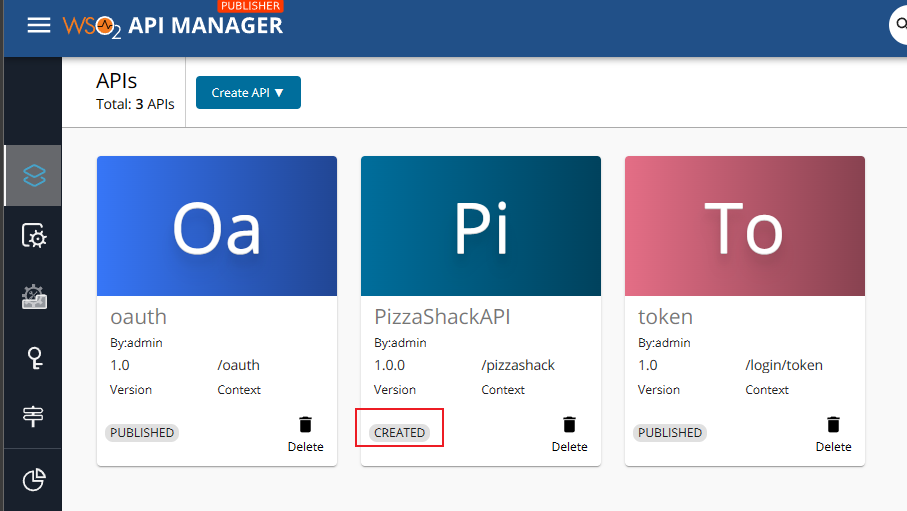Screen dimensions: 907x511
Task: Open the hamburger navigation menu
Action: pyautogui.click(x=39, y=25)
